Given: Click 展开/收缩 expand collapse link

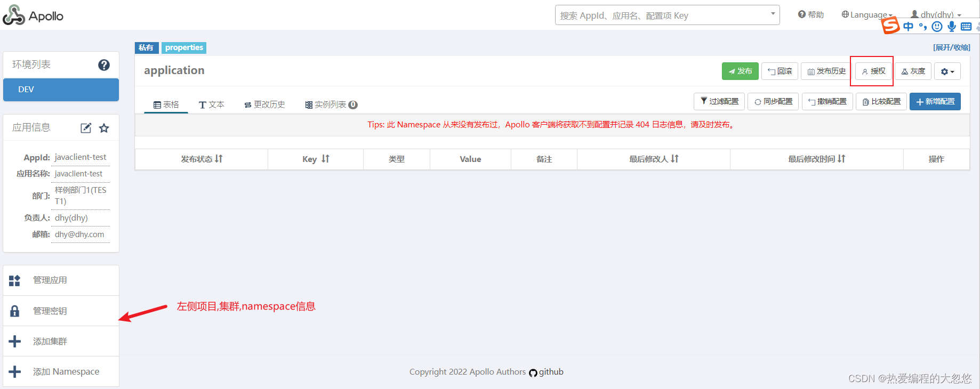Looking at the screenshot, I should pos(952,47).
